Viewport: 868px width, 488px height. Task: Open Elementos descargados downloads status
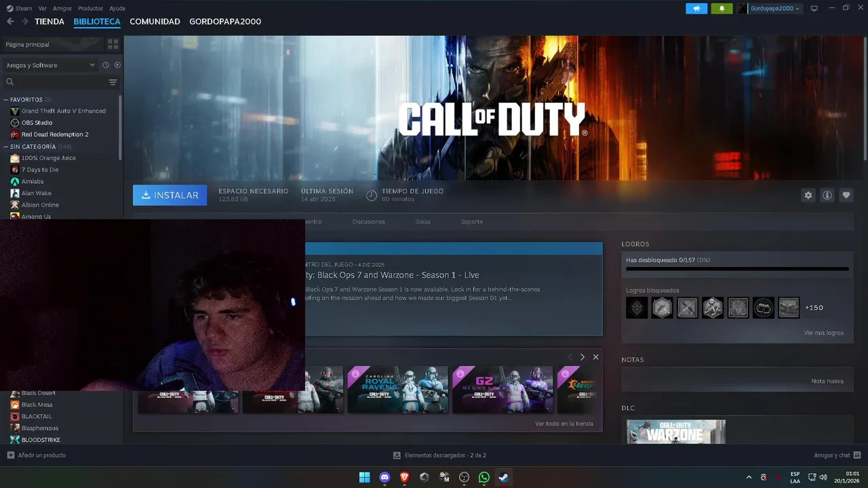click(439, 455)
